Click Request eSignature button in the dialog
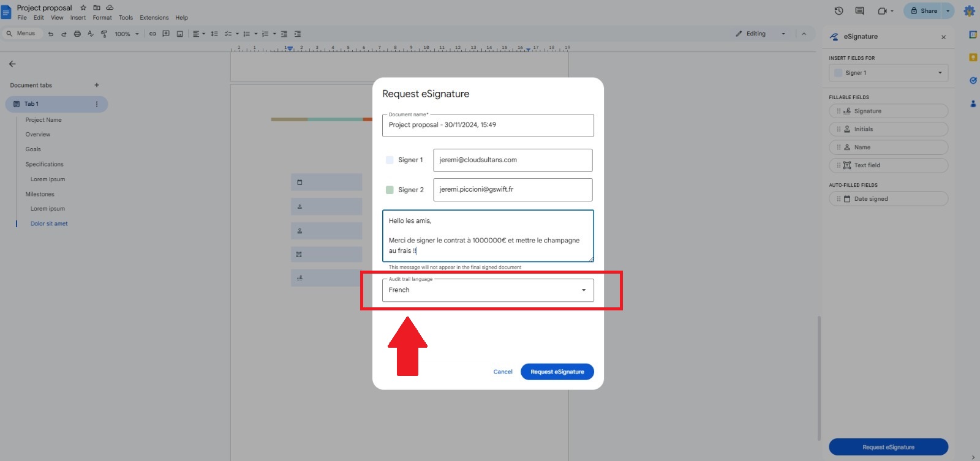 (557, 372)
